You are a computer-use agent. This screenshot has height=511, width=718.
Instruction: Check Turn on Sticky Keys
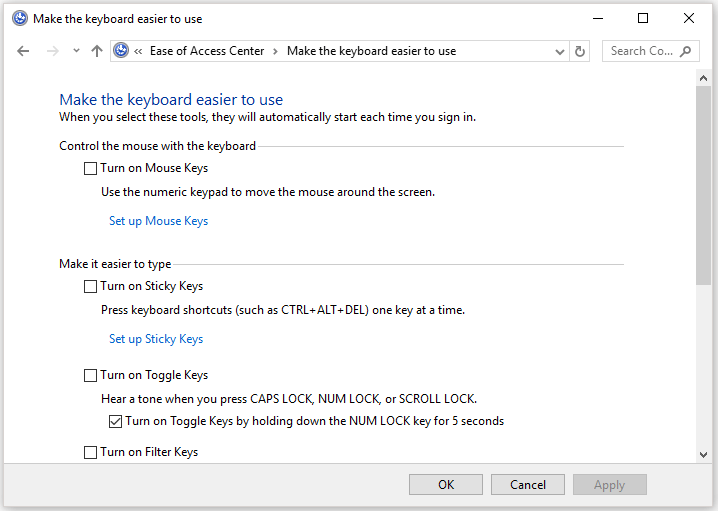90,287
